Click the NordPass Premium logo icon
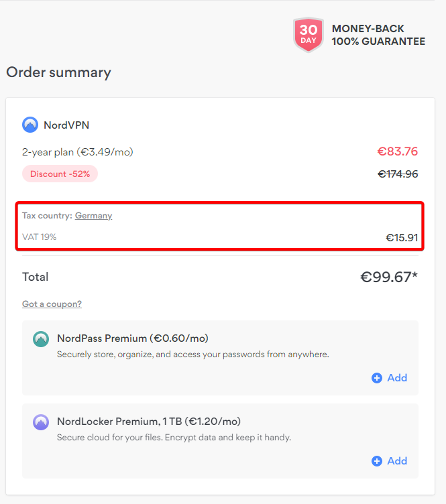Viewport: 446px width, 504px height. pos(41,339)
